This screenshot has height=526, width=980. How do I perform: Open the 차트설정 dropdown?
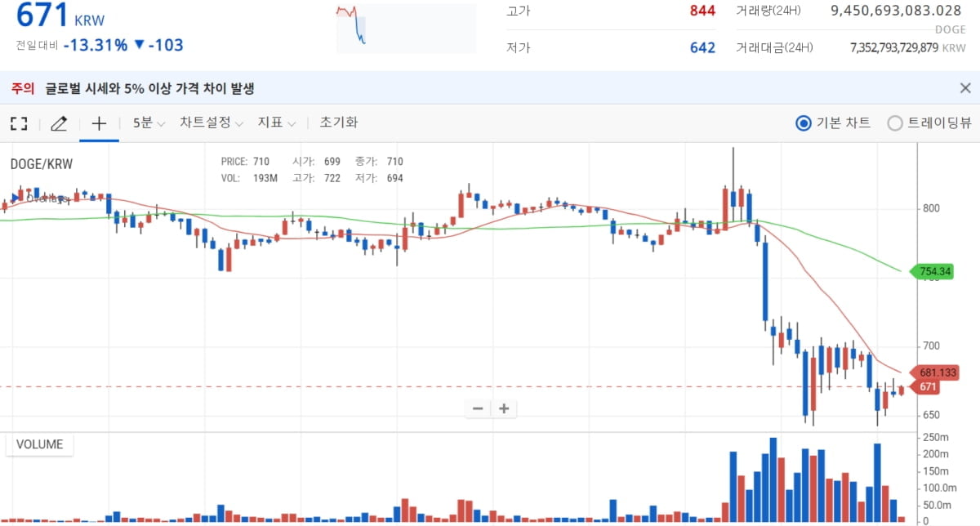[x=212, y=123]
